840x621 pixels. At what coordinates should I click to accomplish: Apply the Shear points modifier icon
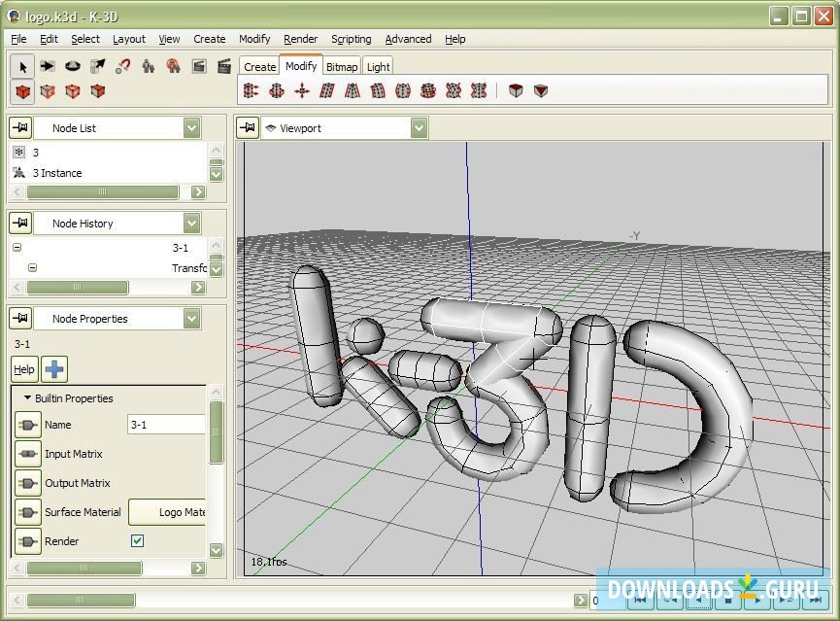327,90
